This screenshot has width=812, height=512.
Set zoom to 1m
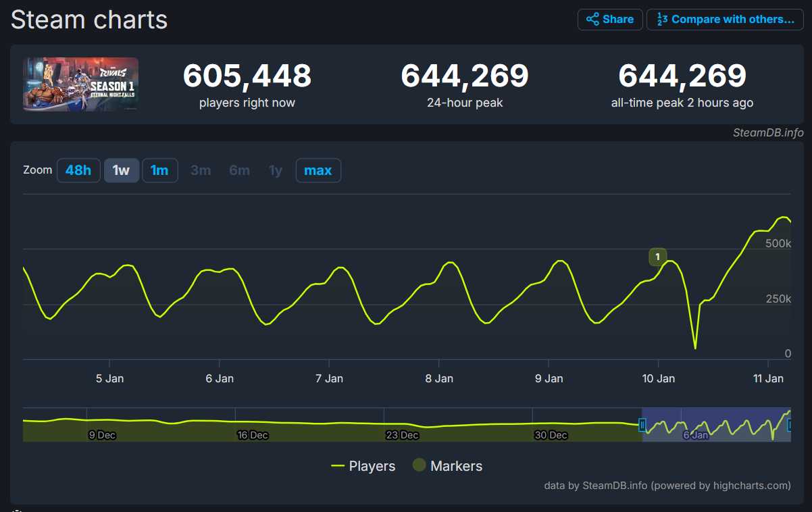tap(160, 170)
